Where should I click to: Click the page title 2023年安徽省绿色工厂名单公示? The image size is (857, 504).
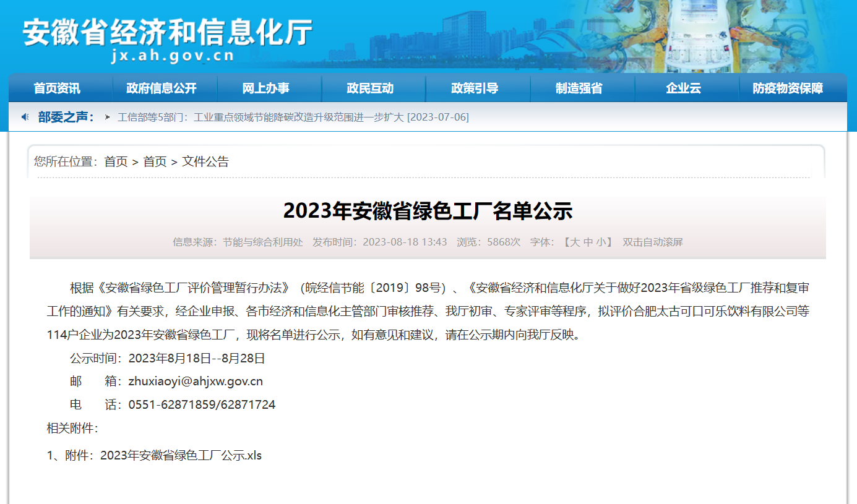428,211
